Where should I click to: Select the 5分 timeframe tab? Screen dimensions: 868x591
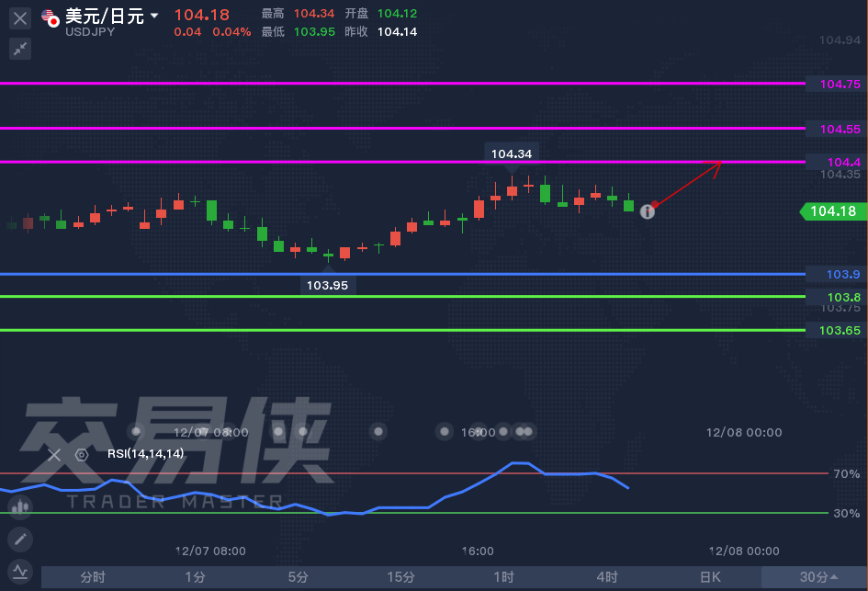299,577
